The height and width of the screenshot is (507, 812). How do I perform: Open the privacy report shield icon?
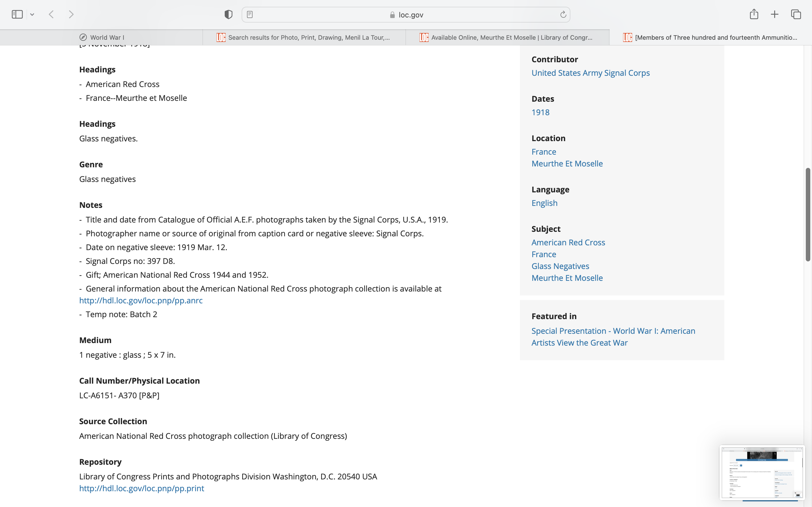coord(228,14)
